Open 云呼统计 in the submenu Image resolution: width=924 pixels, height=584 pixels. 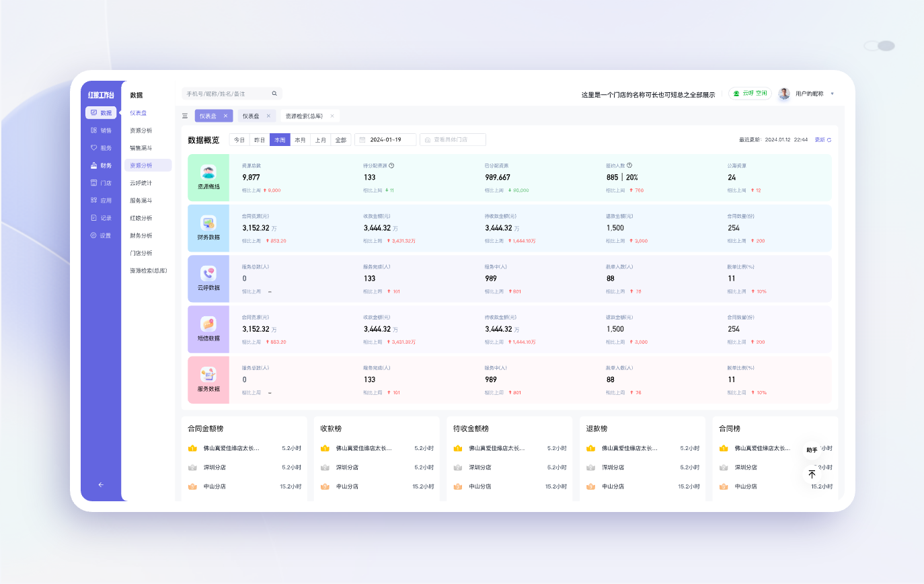[x=141, y=183]
